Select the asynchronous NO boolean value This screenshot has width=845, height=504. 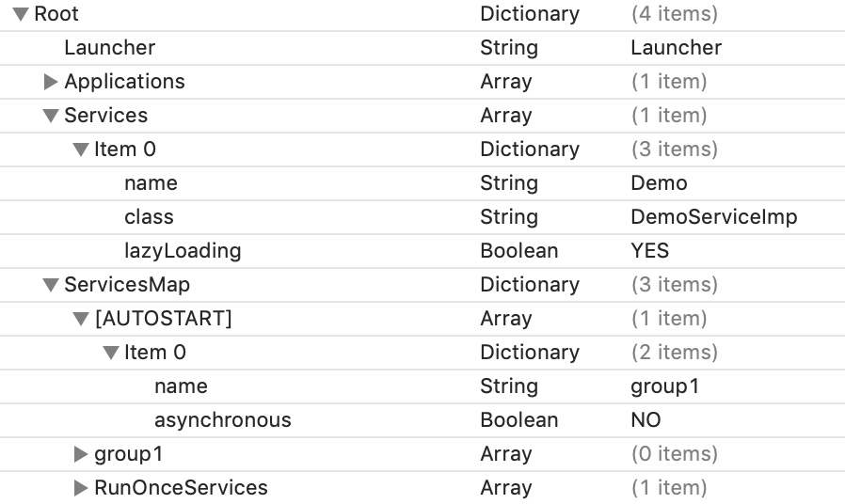click(x=646, y=420)
